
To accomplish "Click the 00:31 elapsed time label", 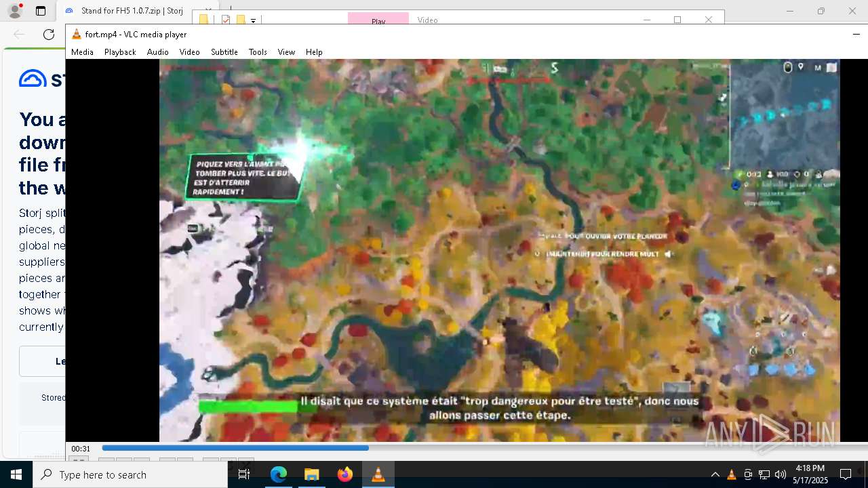I will [x=81, y=449].
